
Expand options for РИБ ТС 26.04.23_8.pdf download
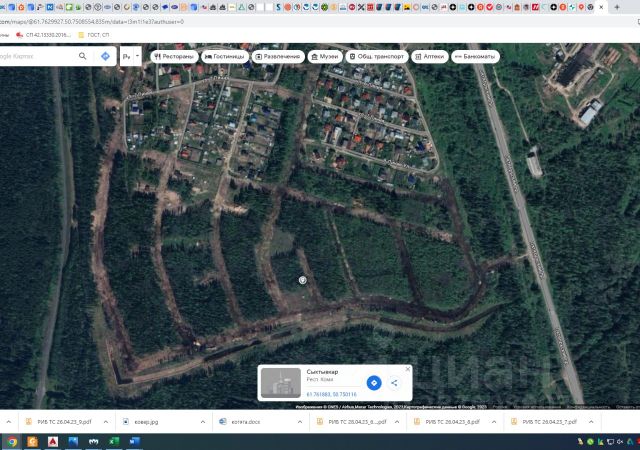(494, 422)
